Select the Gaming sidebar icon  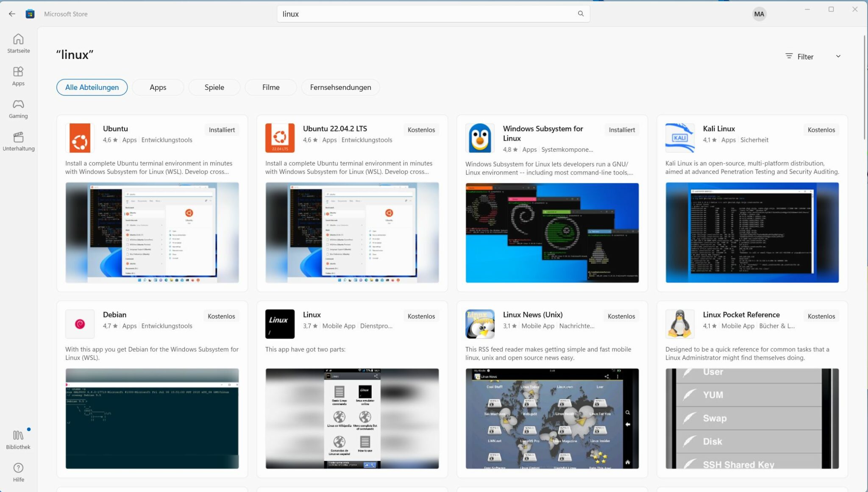[x=18, y=109]
